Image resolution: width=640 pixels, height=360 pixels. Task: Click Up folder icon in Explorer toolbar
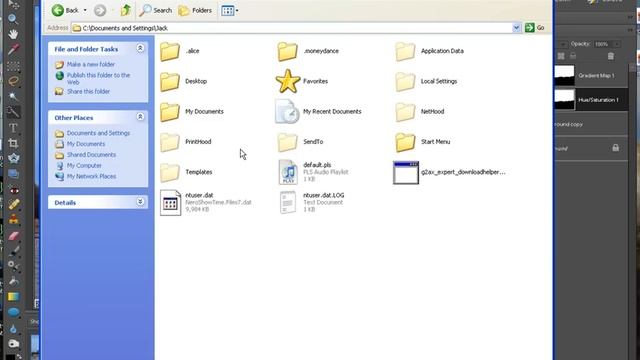126,10
